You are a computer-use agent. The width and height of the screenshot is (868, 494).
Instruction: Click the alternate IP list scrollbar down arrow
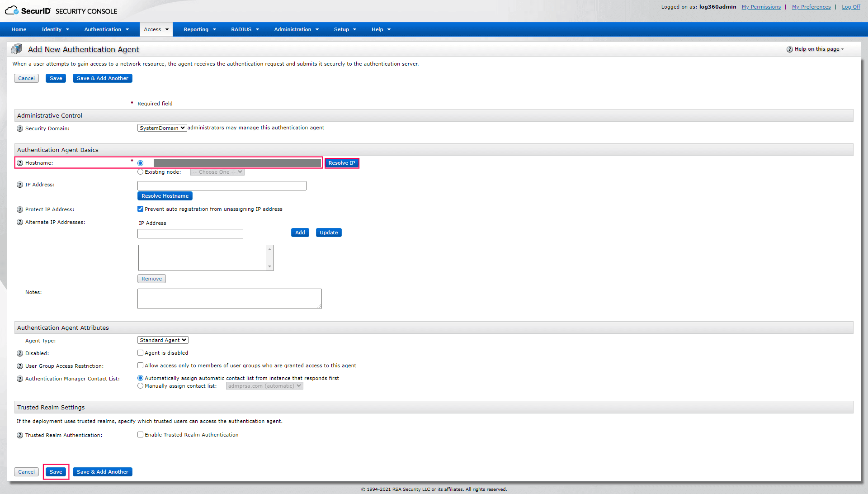point(269,266)
